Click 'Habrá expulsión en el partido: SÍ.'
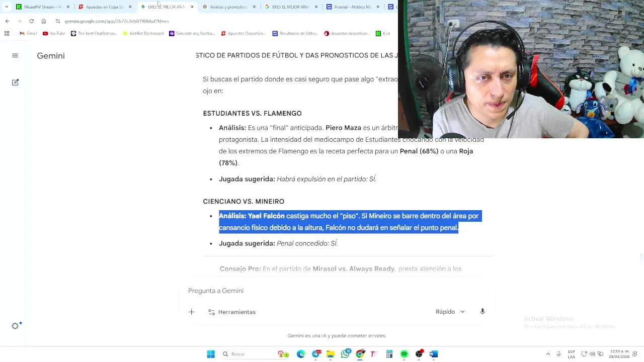644x362 pixels. 327,179
